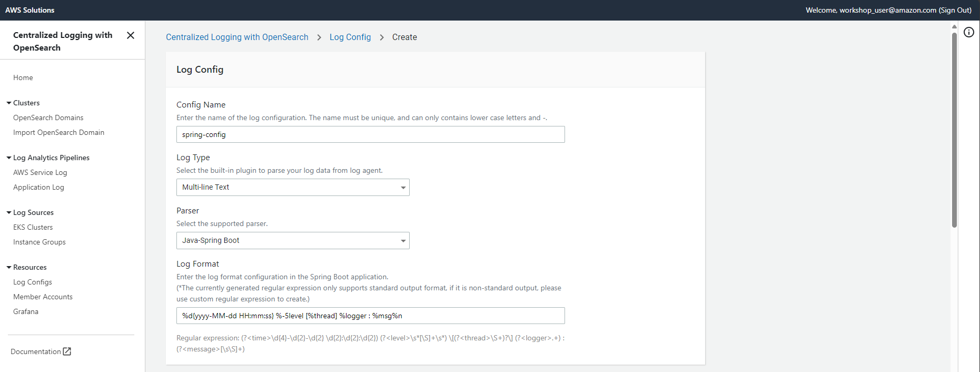Image resolution: width=980 pixels, height=372 pixels.
Task: Open the Parser dropdown
Action: point(292,241)
